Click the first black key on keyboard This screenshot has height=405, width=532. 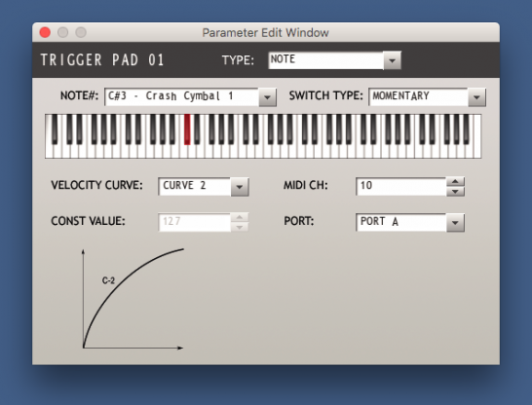coord(55,129)
